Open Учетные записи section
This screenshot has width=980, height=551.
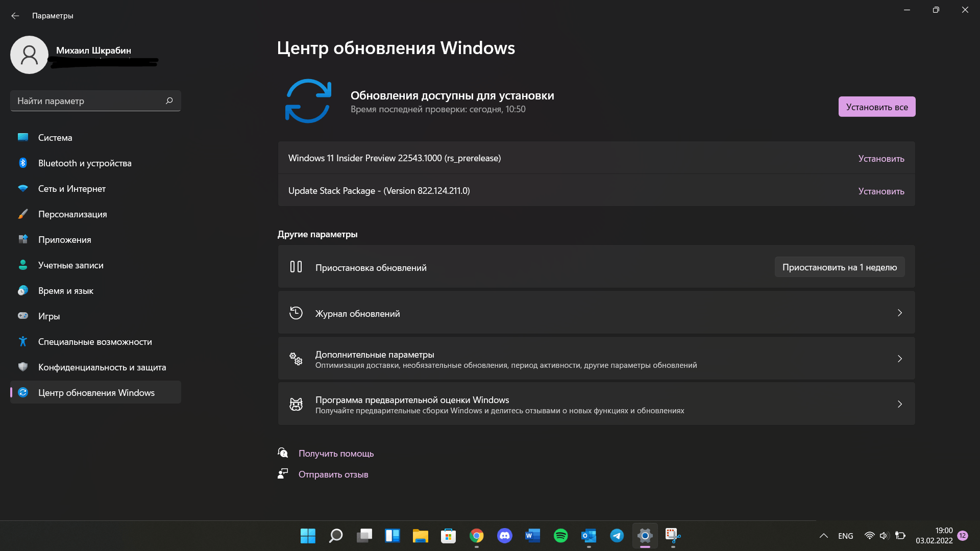(95, 265)
